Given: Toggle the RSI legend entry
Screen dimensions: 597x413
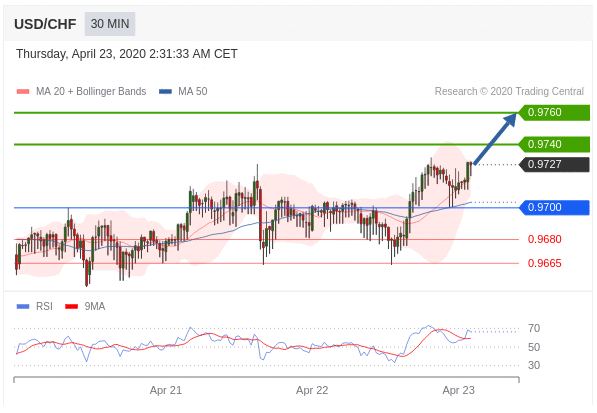Looking at the screenshot, I should point(35,306).
